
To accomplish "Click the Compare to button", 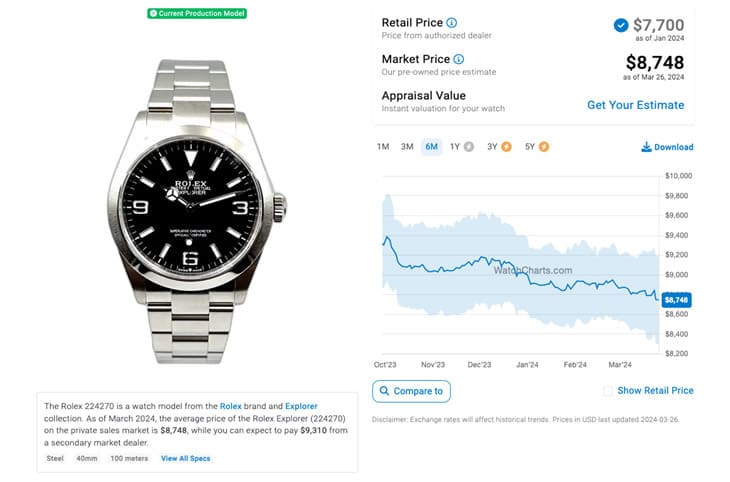I will coord(412,391).
